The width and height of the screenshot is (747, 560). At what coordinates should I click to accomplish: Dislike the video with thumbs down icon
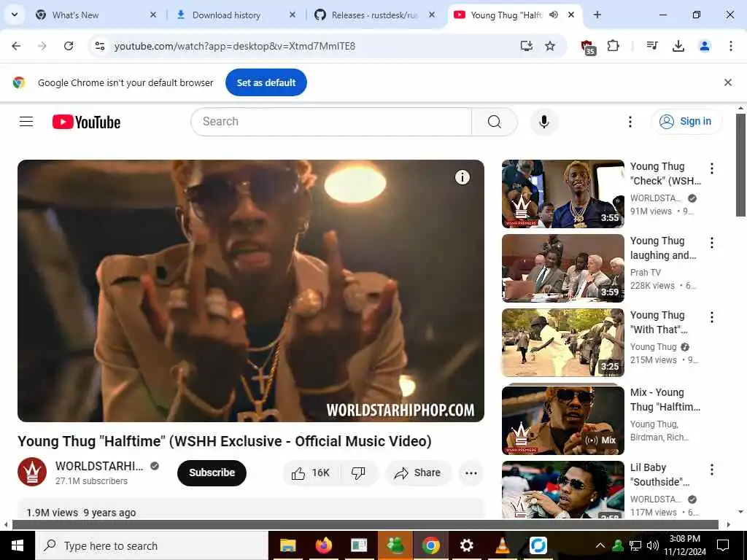tap(358, 472)
